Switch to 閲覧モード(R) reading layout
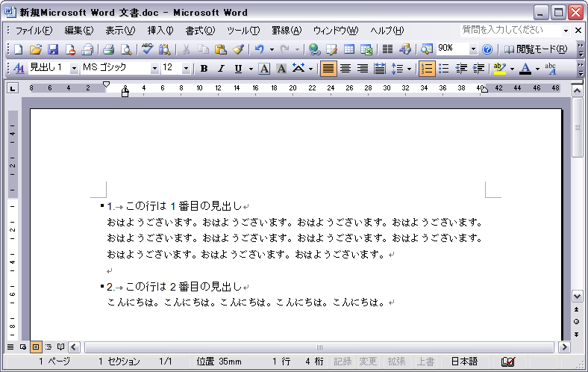 [x=535, y=49]
